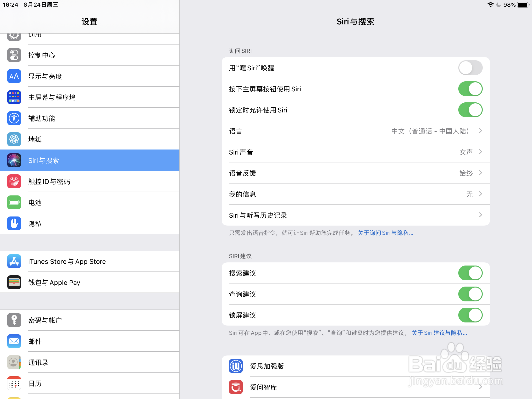Disable Siri when locked toggle
This screenshot has height=399, width=532.
click(470, 110)
